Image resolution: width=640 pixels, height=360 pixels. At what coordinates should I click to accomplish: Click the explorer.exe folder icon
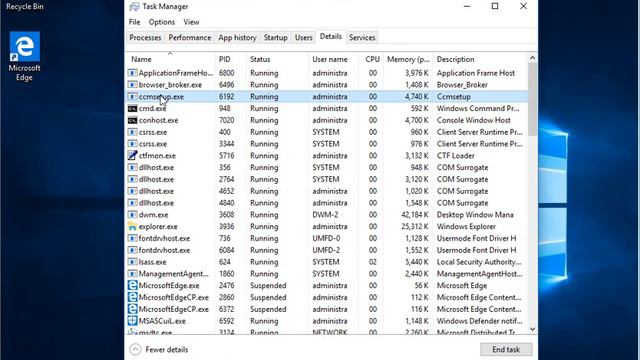tap(132, 227)
